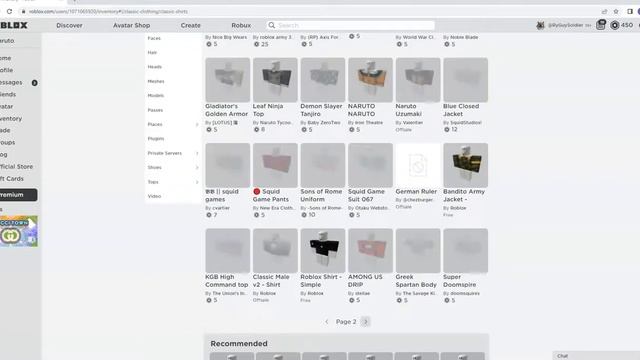Click the browser address bar URL
This screenshot has width=640, height=360.
click(108, 11)
